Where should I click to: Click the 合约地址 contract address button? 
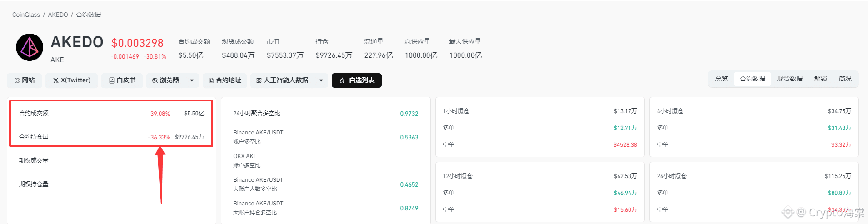(224, 80)
